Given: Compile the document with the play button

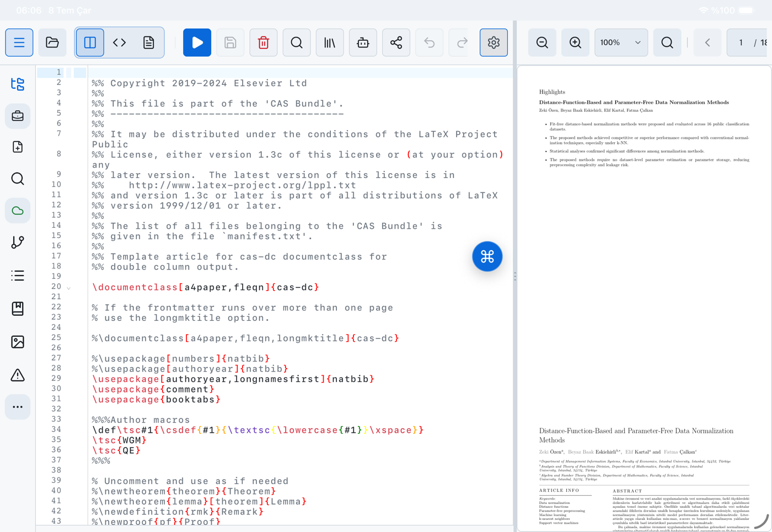Looking at the screenshot, I should [197, 42].
